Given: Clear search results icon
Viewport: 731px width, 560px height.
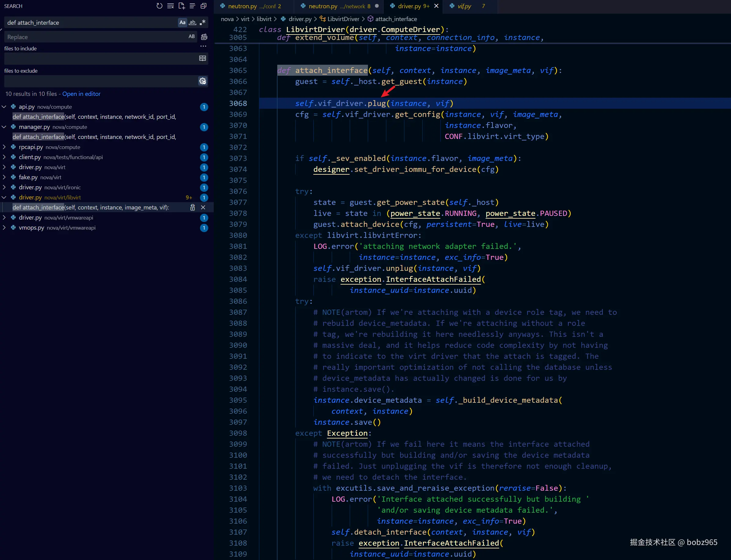Looking at the screenshot, I should pyautogui.click(x=170, y=6).
